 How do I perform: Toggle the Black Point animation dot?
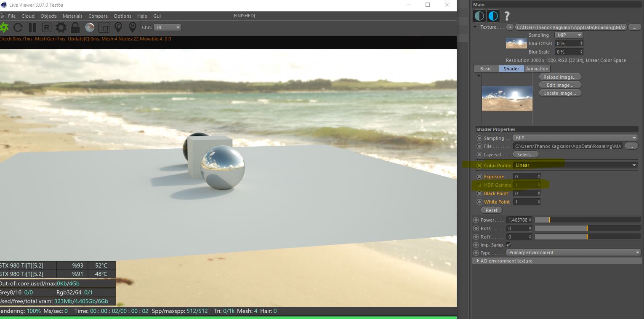click(x=479, y=193)
